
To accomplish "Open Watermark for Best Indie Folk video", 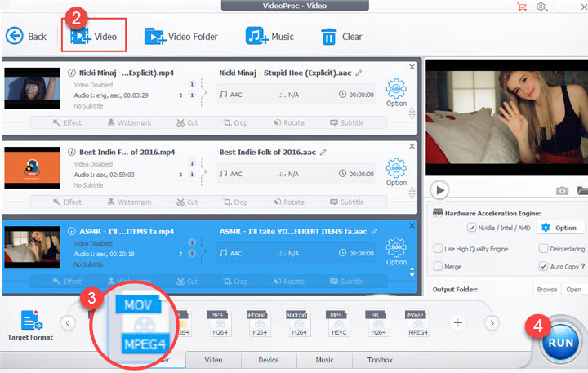I will (129, 202).
